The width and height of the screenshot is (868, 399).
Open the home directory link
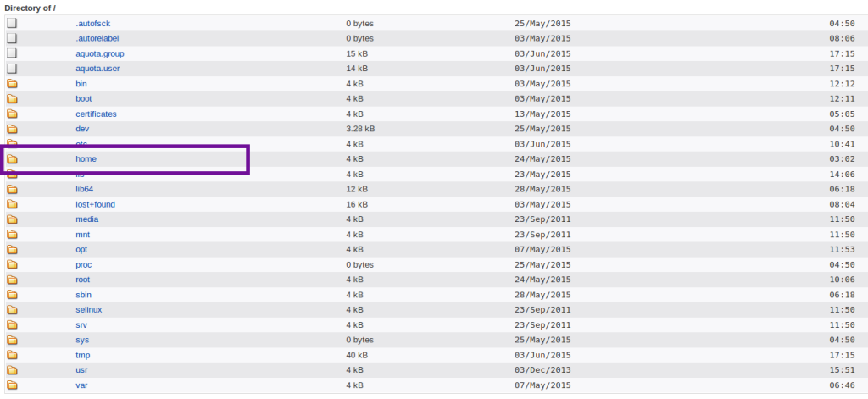[86, 159]
